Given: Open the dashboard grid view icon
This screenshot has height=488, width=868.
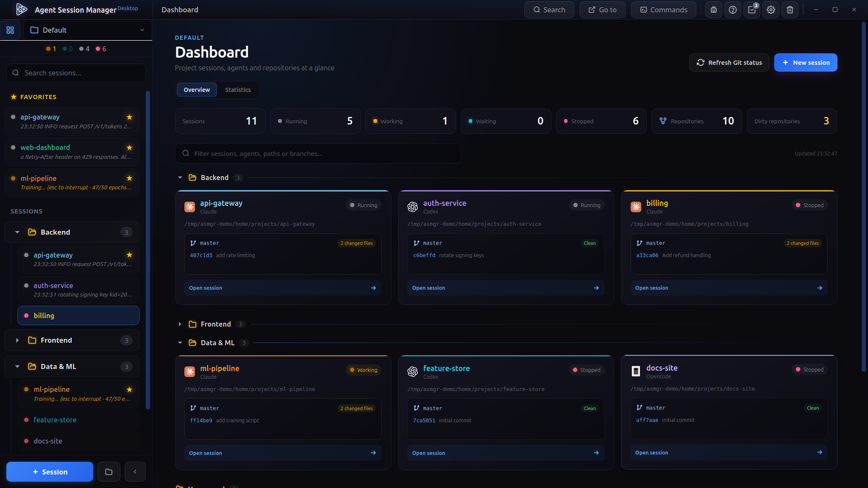Looking at the screenshot, I should (x=10, y=30).
